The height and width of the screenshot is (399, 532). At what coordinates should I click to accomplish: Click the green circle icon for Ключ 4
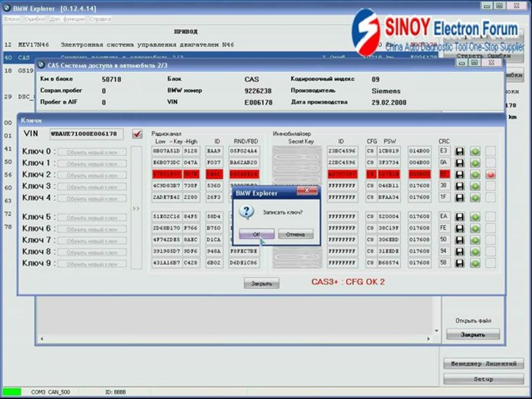click(x=475, y=197)
